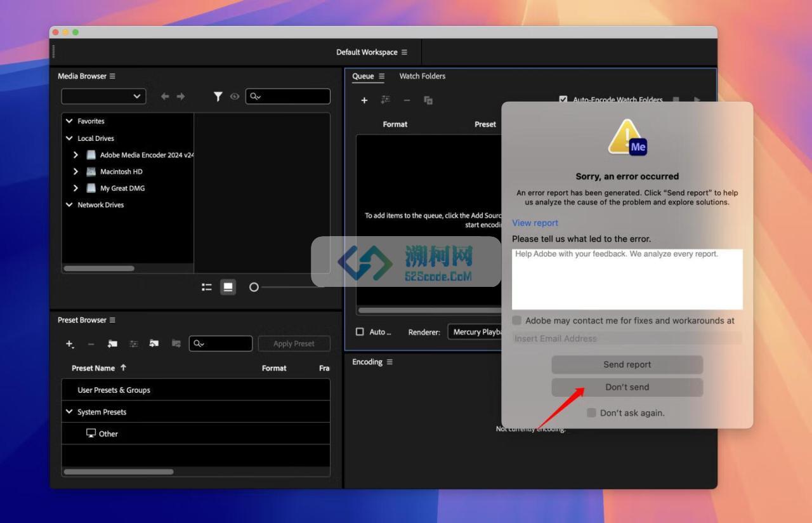The height and width of the screenshot is (523, 812).
Task: Open the View report link
Action: coord(535,223)
